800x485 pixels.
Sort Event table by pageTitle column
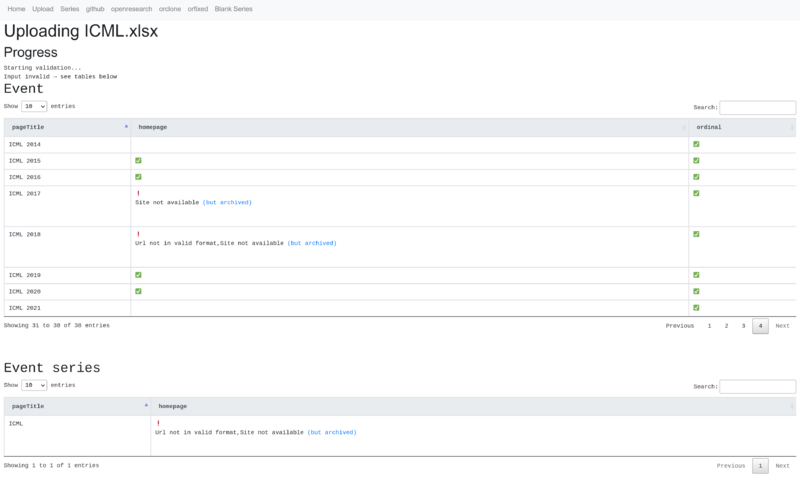point(67,127)
